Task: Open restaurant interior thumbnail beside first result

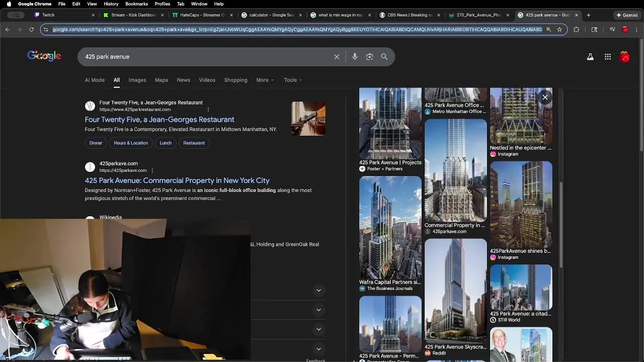Action: (x=308, y=119)
